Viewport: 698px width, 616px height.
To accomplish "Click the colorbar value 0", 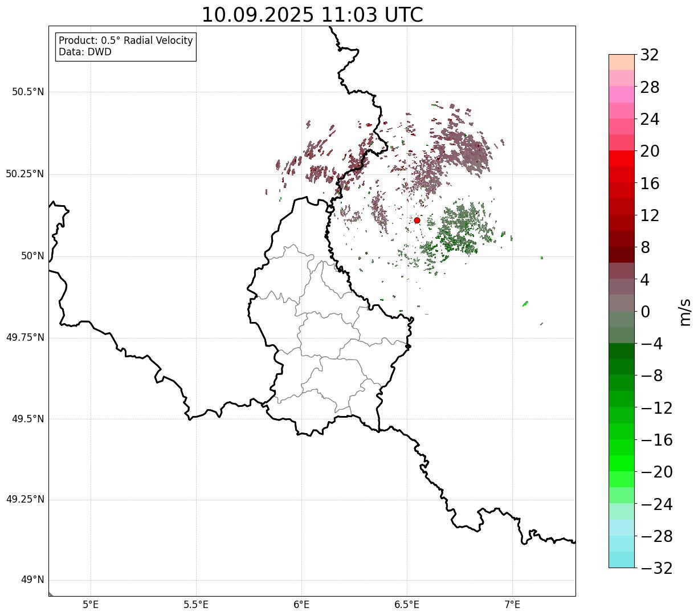I will tap(645, 312).
